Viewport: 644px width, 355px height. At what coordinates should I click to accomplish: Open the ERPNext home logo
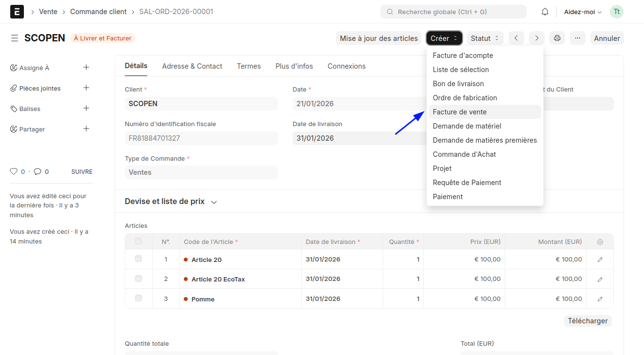[x=17, y=12]
